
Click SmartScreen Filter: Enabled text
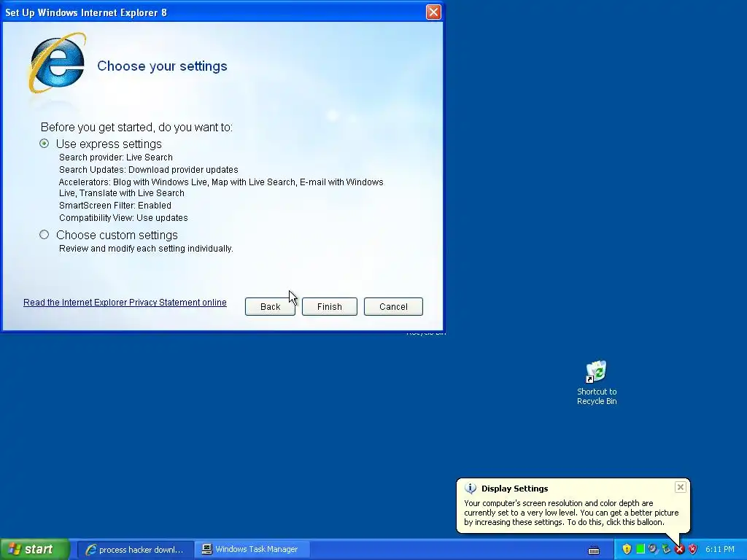115,205
